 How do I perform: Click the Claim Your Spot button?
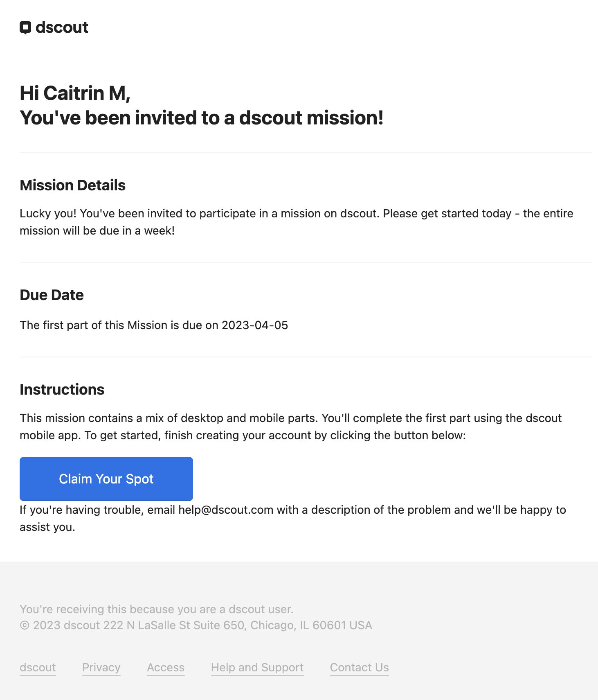[106, 479]
